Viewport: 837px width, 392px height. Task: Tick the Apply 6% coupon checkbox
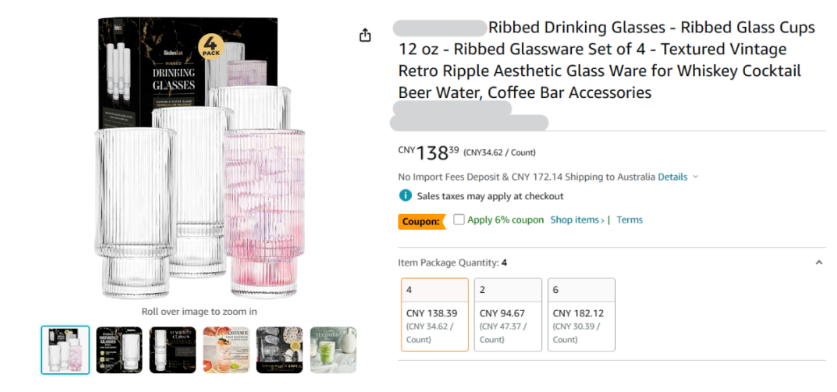(459, 219)
